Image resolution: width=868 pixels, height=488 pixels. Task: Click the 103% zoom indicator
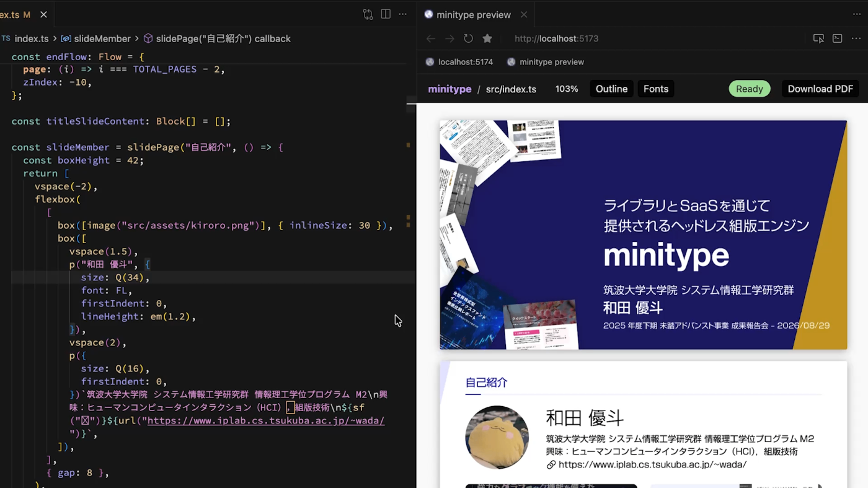click(567, 89)
